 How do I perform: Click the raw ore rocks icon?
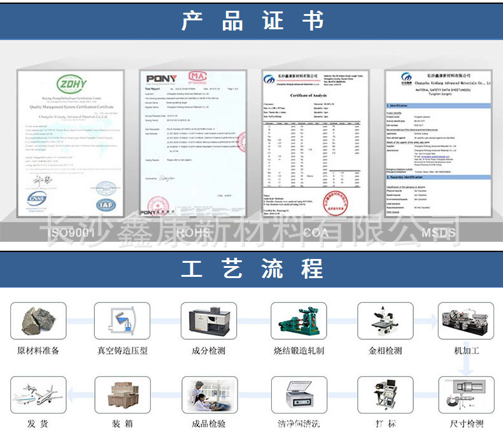38,321
